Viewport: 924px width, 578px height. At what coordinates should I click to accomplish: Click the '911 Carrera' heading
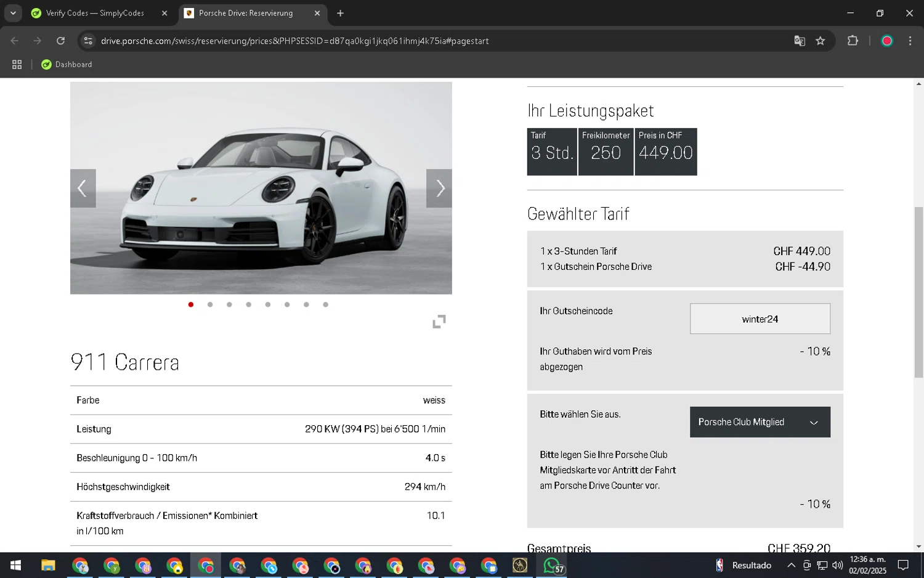coord(125,362)
